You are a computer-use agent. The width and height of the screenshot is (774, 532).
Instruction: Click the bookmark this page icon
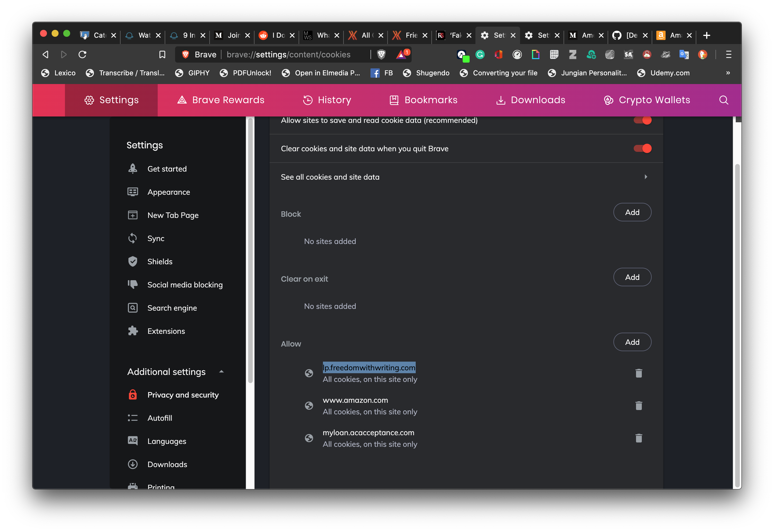(162, 54)
